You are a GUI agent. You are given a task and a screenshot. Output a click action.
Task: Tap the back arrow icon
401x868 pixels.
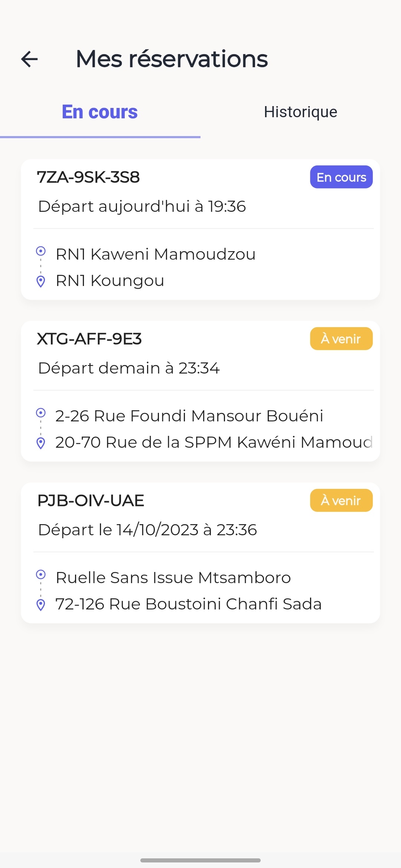[30, 59]
